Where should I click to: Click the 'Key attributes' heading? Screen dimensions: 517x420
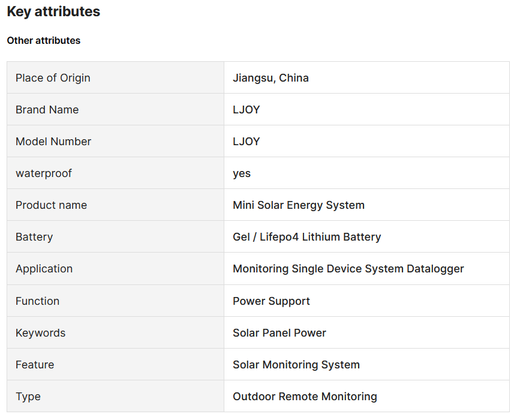point(53,11)
